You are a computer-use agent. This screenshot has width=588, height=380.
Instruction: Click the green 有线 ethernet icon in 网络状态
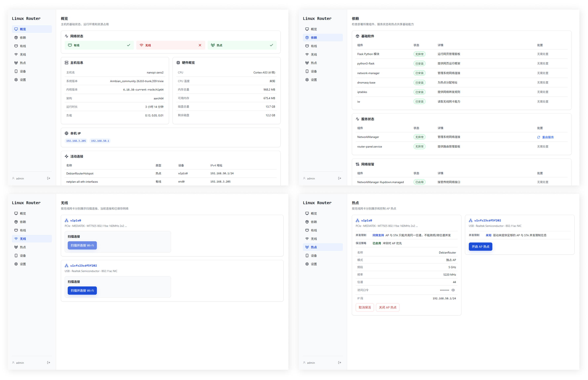70,45
